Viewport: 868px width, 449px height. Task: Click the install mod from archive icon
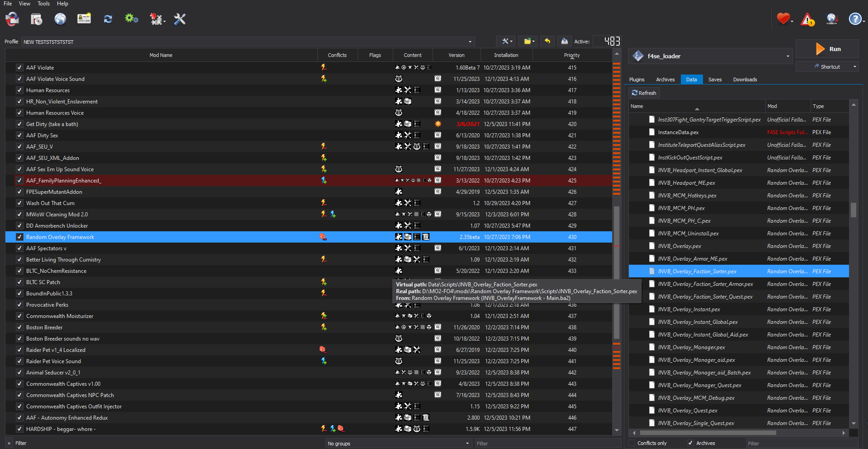(36, 19)
